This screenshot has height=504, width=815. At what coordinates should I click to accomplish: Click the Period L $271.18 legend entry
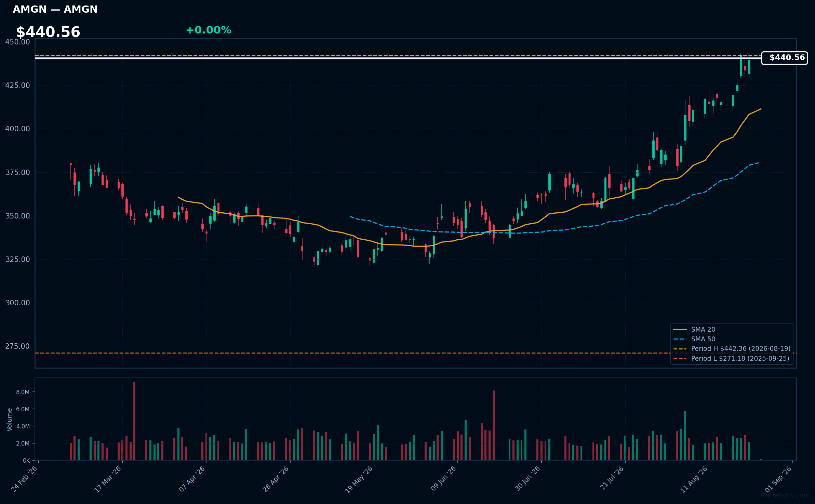point(731,358)
